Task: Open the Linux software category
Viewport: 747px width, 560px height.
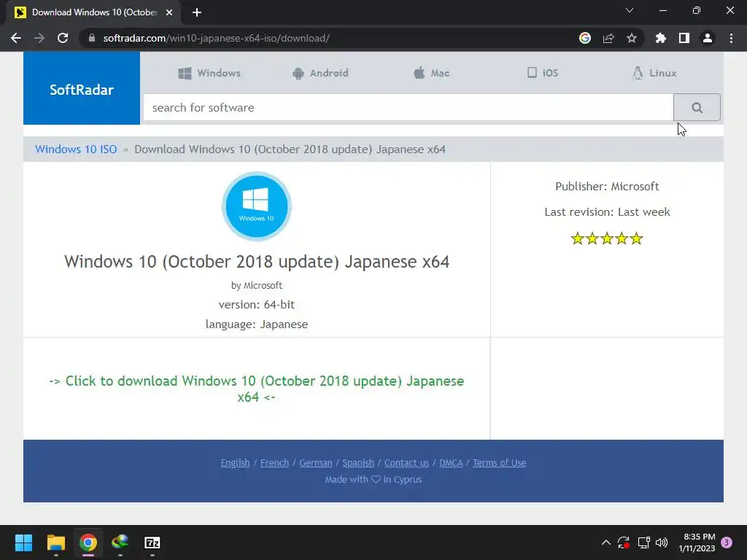Action: pos(654,73)
